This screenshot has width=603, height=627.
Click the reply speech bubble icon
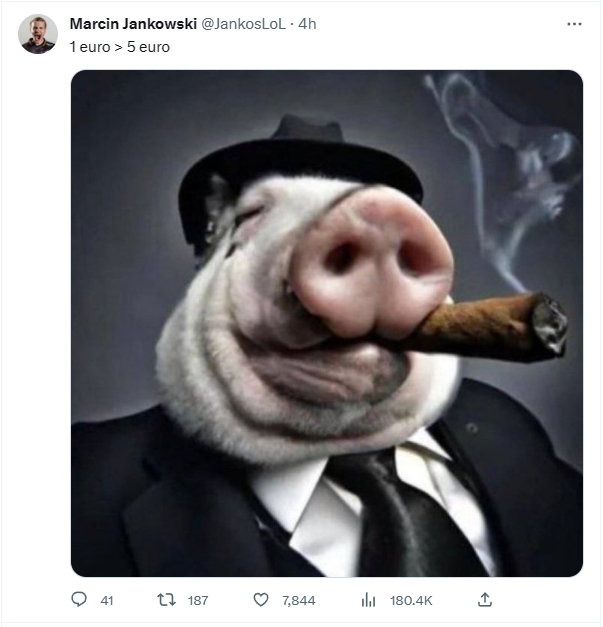pos(79,599)
